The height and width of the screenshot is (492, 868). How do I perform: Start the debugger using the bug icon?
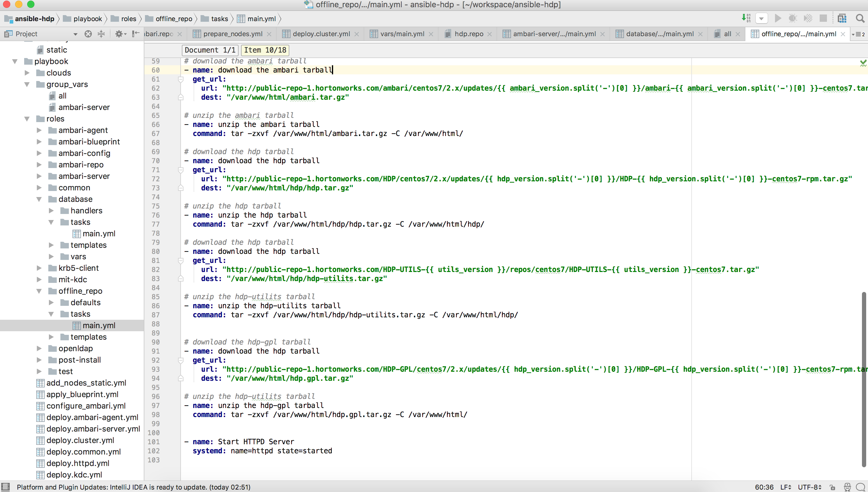point(793,18)
